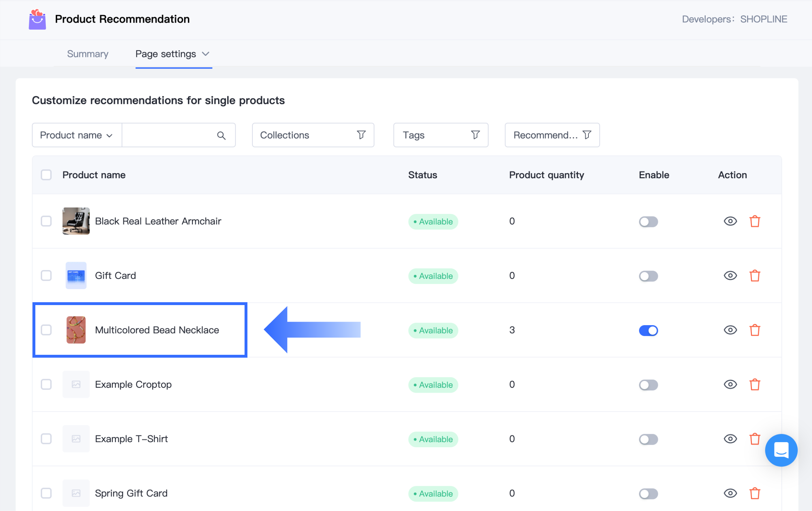Open the Product name search-type dropdown

tap(76, 135)
